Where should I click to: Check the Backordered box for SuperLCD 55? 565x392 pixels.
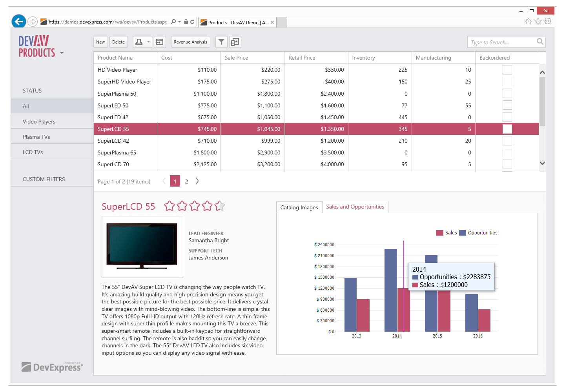click(x=507, y=129)
